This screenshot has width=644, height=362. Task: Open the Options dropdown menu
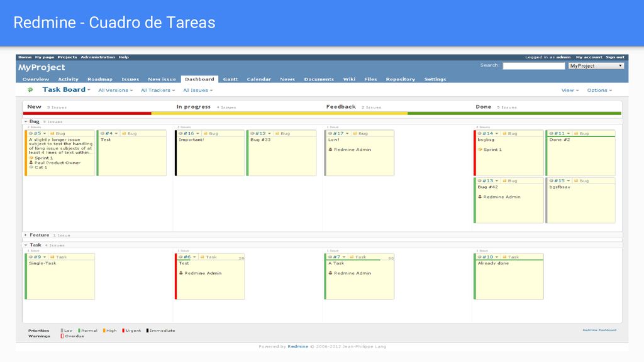(599, 90)
